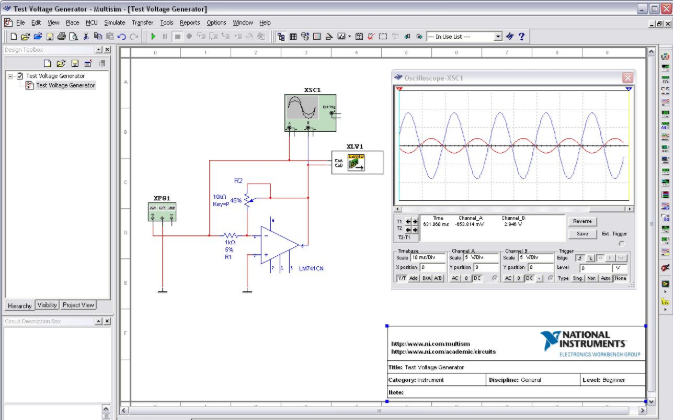Create a new design file in the main toolbar

[13, 37]
